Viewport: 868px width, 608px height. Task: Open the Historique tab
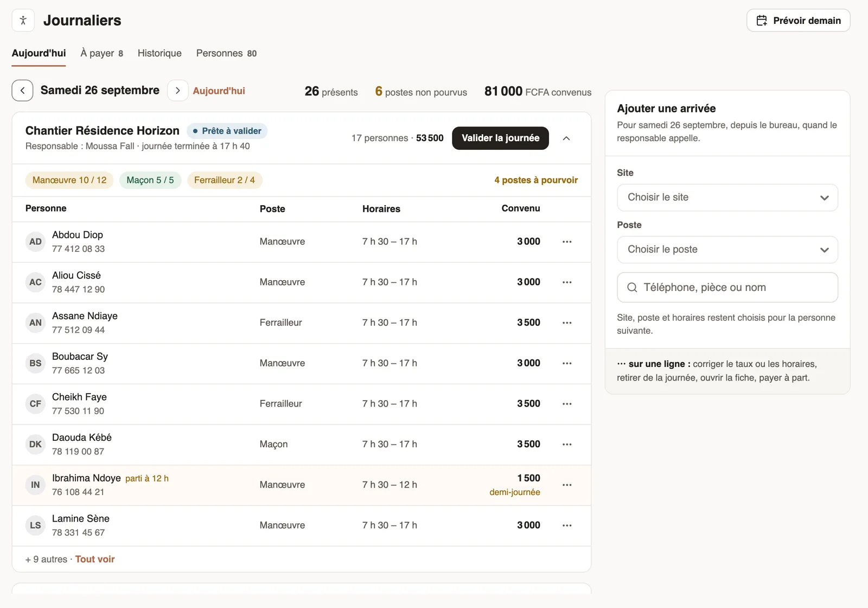159,53
